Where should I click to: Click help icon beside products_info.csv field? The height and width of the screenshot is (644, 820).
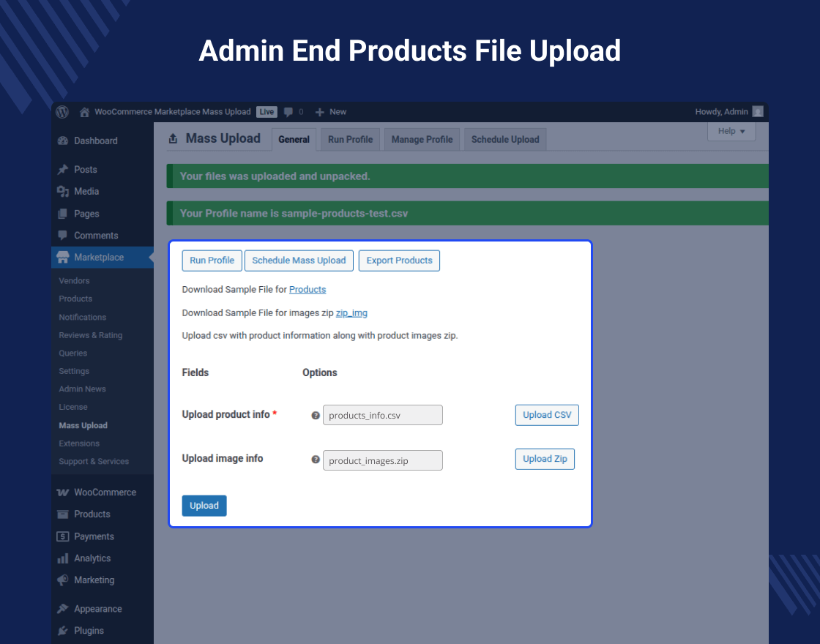pos(316,416)
